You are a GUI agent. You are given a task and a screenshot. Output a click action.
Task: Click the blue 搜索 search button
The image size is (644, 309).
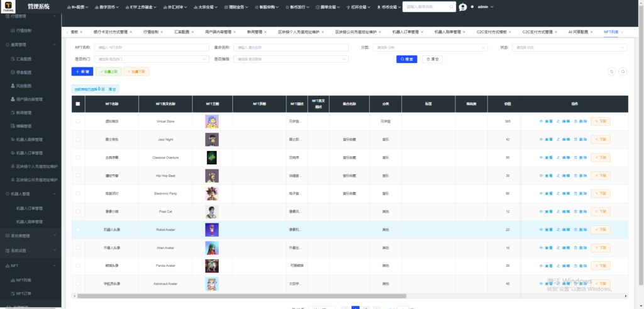pos(407,59)
